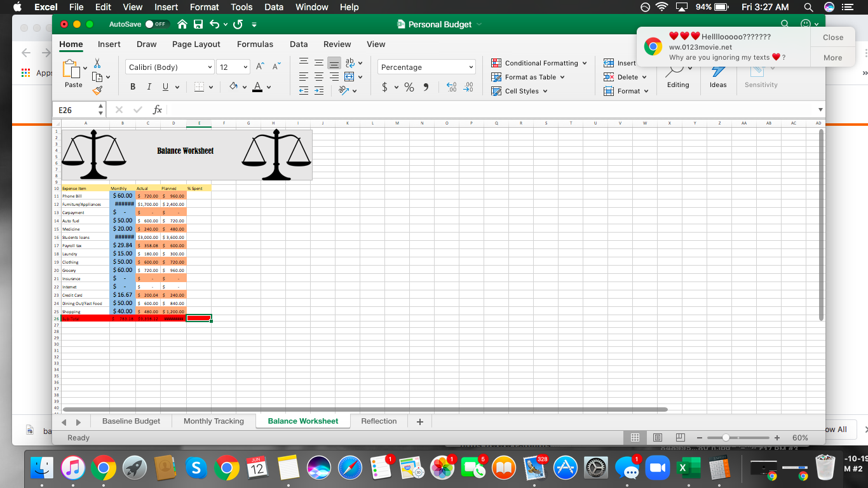This screenshot has height=488, width=868.
Task: Open the Page Layout ribbon tab
Action: pos(196,44)
